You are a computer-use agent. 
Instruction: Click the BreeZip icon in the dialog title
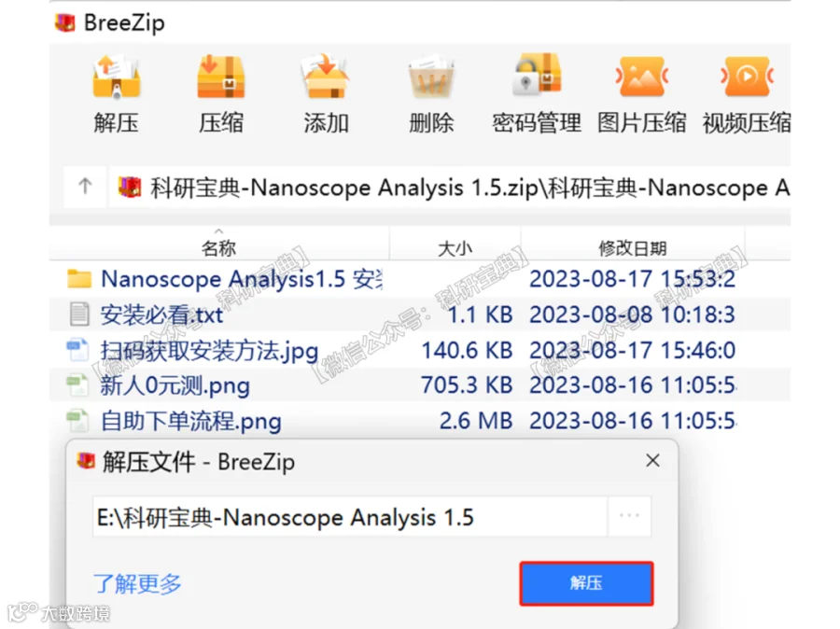point(86,461)
